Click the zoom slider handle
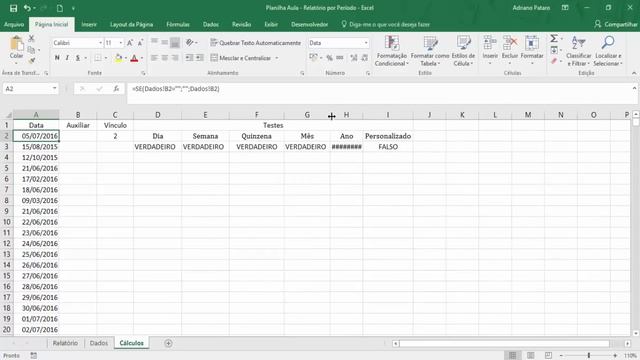This screenshot has height=360, width=640. click(589, 356)
